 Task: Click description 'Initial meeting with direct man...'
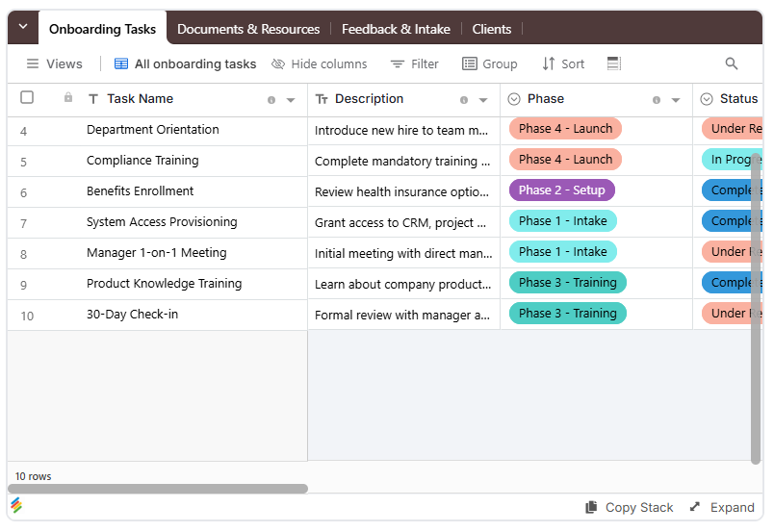403,254
